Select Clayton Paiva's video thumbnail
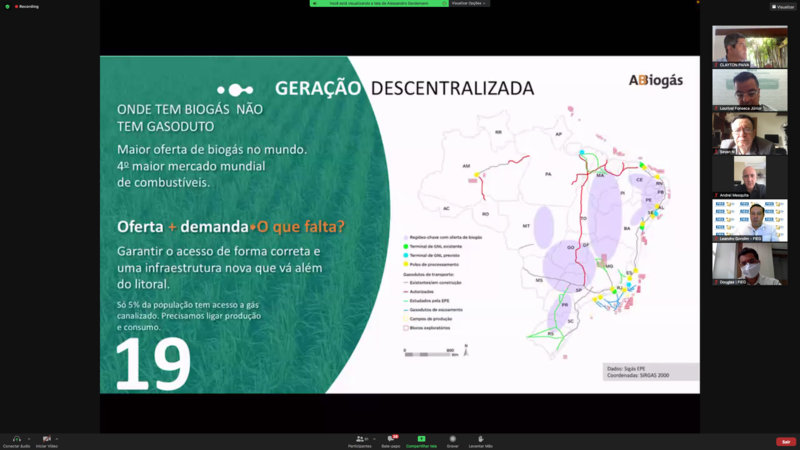 click(x=749, y=46)
